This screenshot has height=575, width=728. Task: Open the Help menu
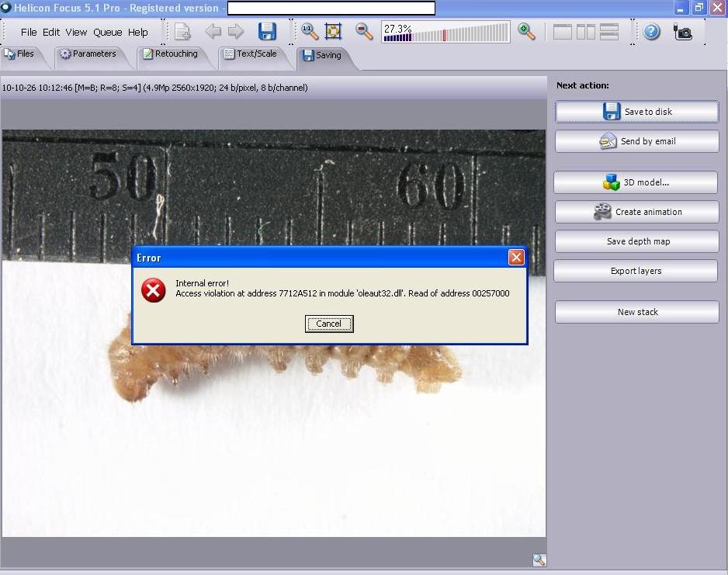point(138,32)
